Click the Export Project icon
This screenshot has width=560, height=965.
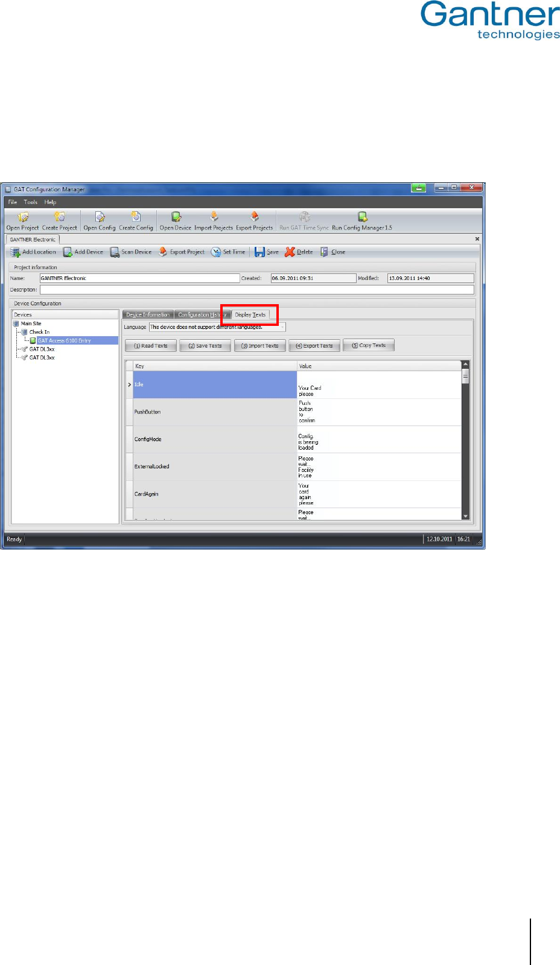[x=163, y=252]
